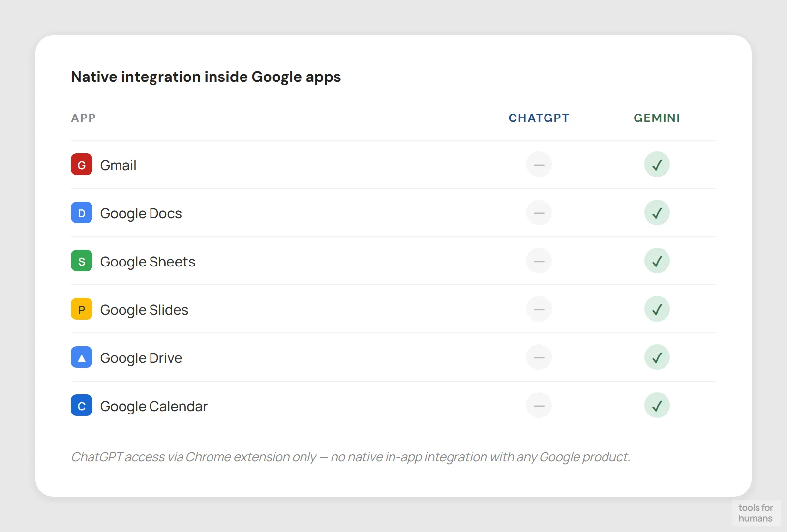This screenshot has height=532, width=787.
Task: Click the Chrome extension footnote text
Action: pyautogui.click(x=350, y=457)
